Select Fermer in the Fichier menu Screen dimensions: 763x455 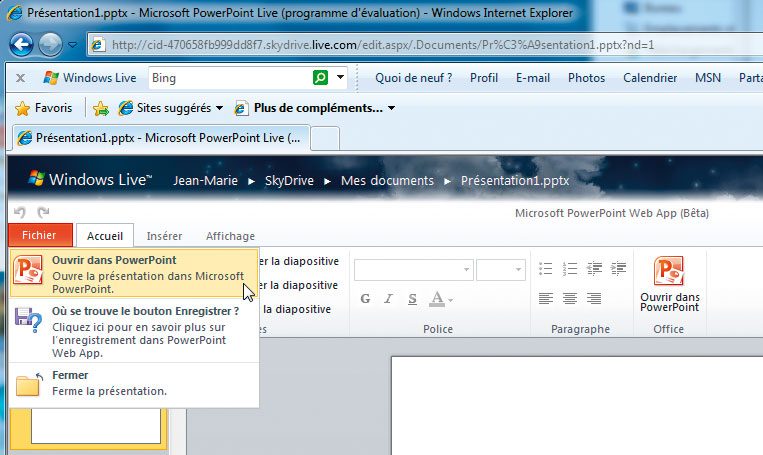click(x=70, y=375)
